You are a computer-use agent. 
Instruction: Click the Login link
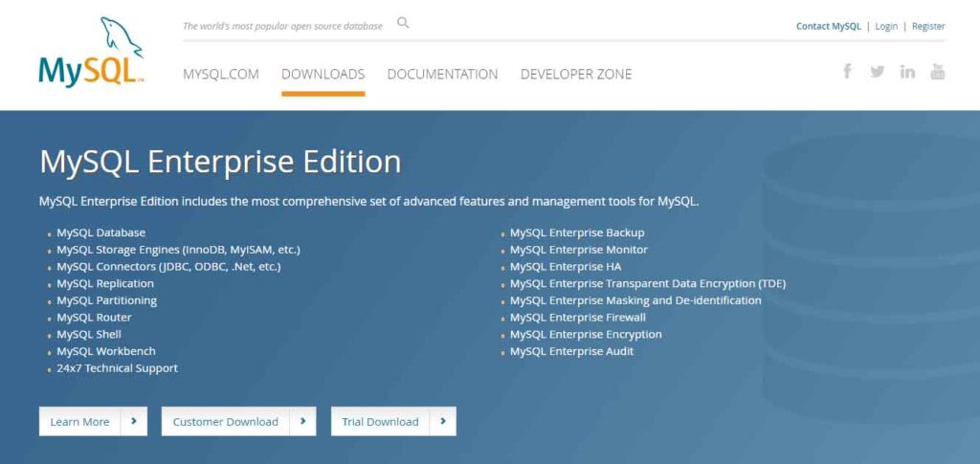coord(886,26)
